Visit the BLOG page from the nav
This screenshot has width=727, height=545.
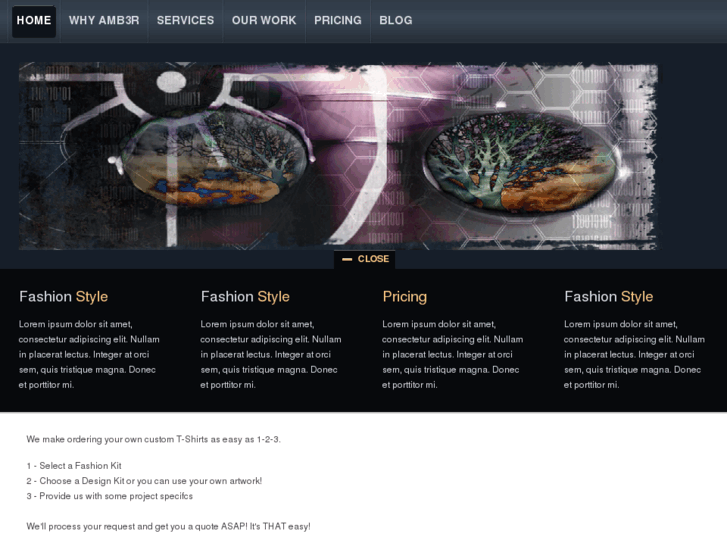point(395,20)
